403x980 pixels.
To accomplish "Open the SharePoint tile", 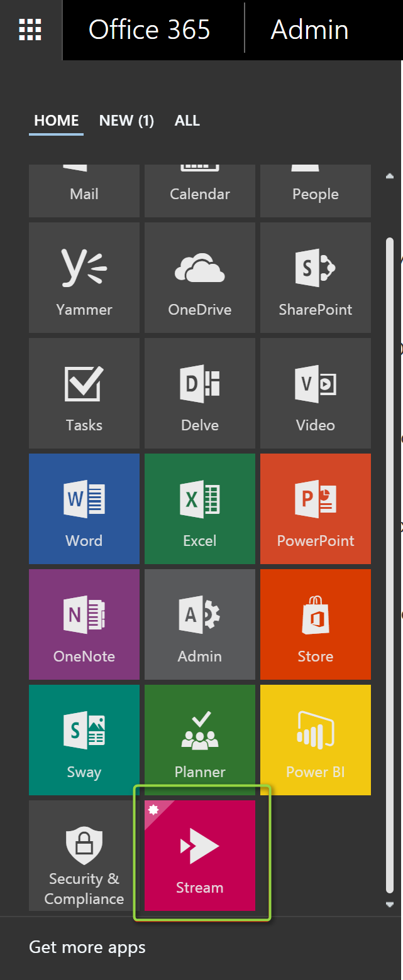I will [316, 278].
